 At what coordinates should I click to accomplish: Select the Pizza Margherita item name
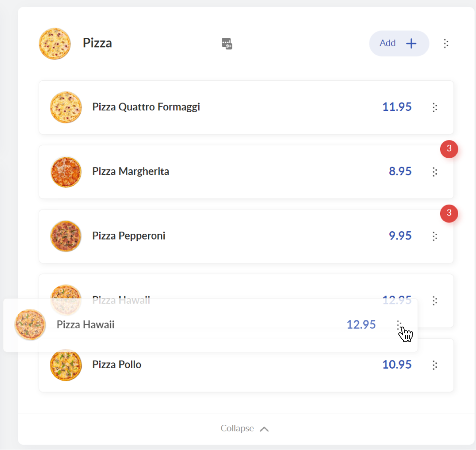tap(131, 171)
